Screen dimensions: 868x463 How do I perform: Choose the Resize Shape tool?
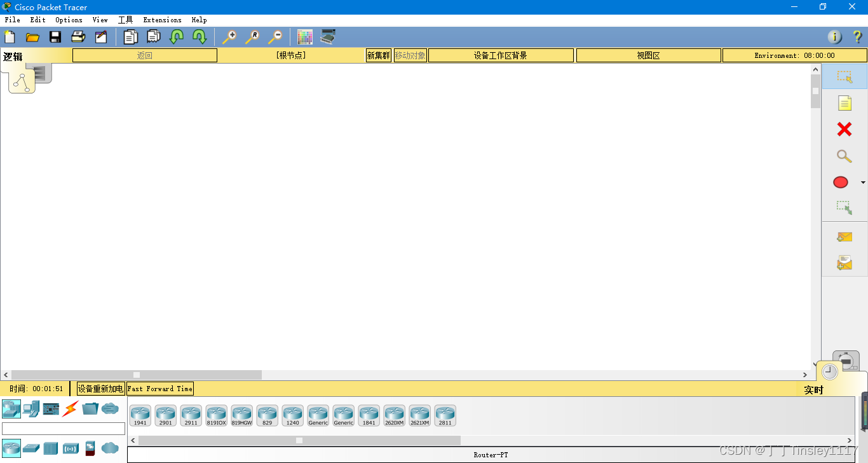(844, 207)
